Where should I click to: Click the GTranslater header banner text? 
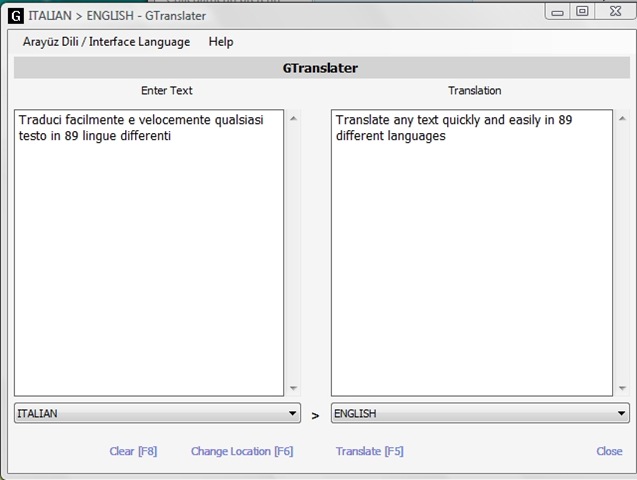320,68
